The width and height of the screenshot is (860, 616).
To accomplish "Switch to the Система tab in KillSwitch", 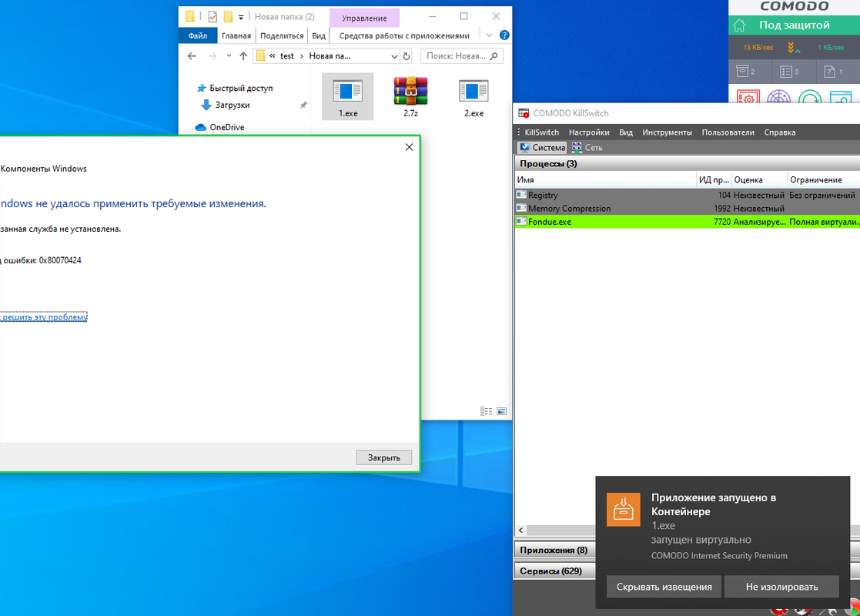I will [x=542, y=147].
